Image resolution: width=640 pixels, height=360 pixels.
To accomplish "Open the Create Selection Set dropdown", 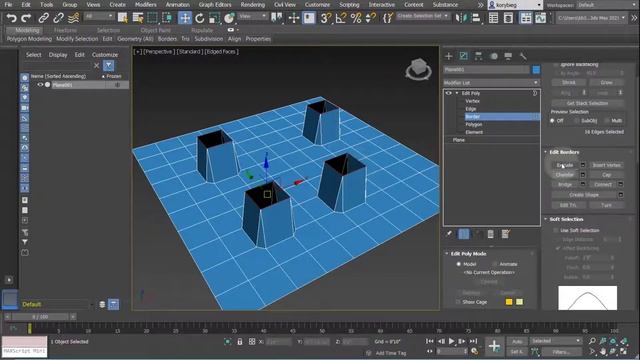I will (x=423, y=16).
